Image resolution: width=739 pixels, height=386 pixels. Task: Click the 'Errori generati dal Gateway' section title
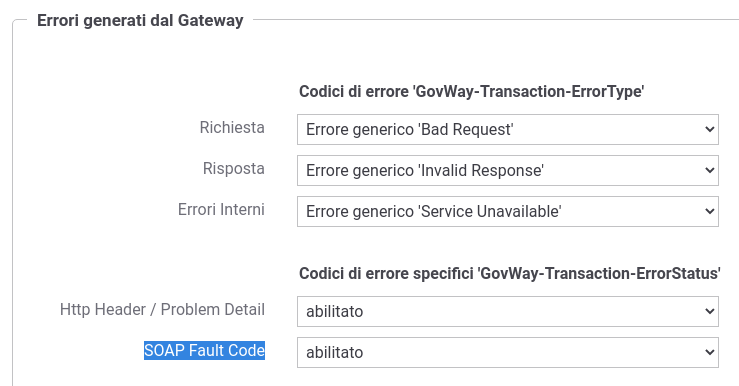140,20
